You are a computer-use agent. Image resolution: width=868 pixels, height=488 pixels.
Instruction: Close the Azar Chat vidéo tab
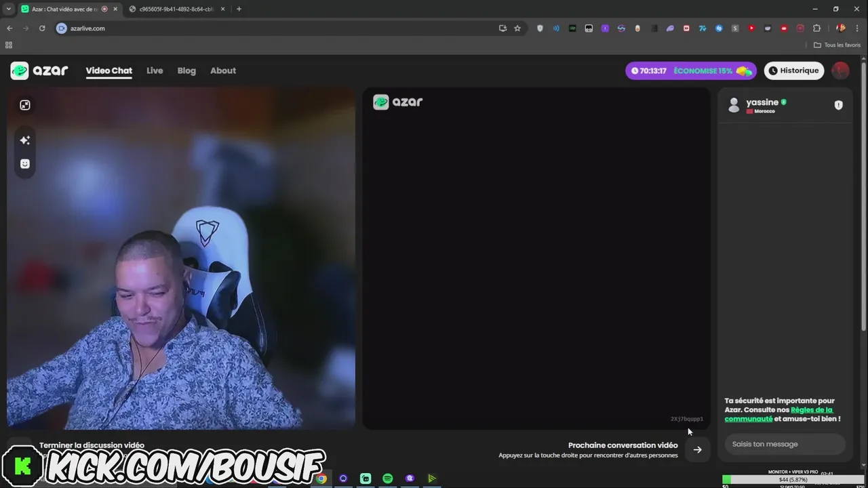115,9
